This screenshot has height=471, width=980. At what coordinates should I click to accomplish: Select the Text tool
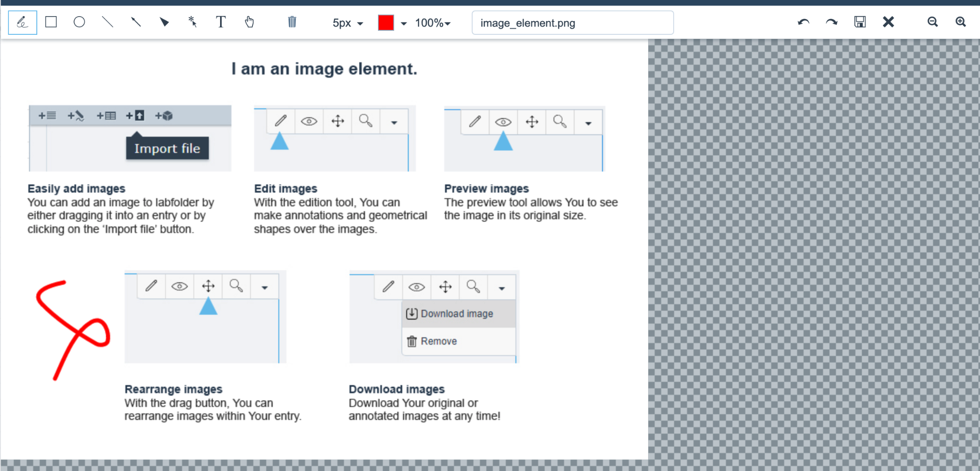(221, 22)
